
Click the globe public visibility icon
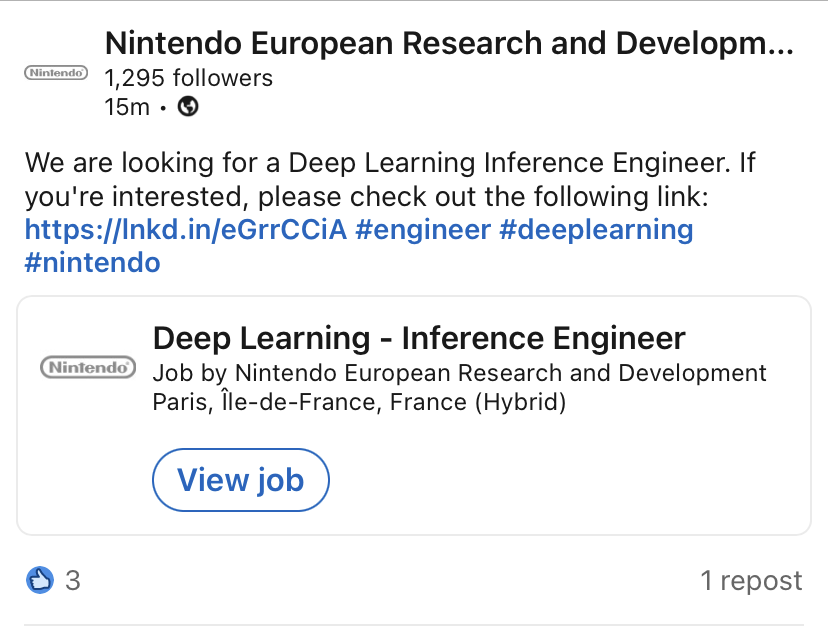point(188,106)
